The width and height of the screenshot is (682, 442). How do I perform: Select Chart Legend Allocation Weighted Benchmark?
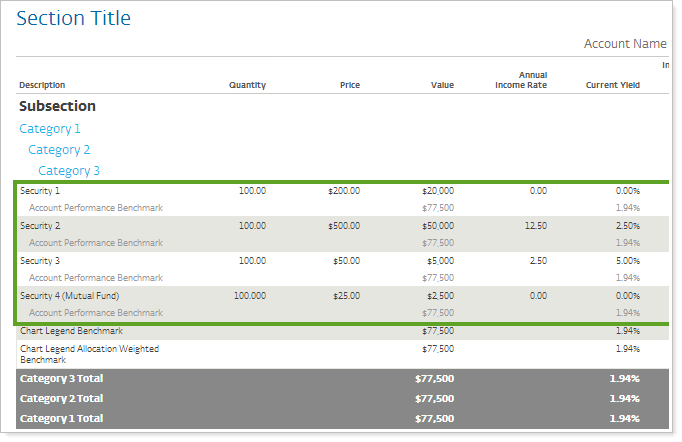(x=90, y=354)
